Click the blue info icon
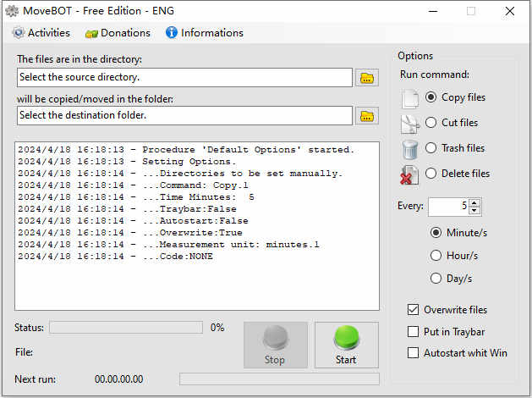532x398 pixels. pyautogui.click(x=172, y=32)
